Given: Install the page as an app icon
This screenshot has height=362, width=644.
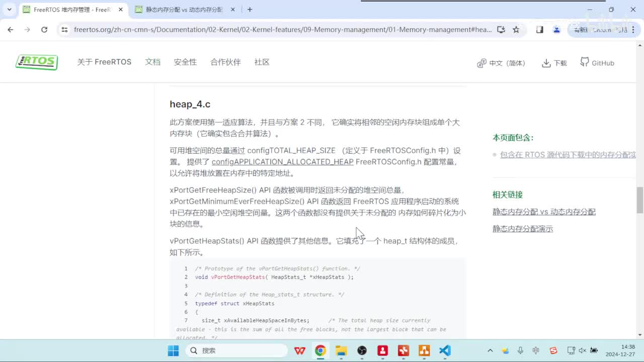Looking at the screenshot, I should tap(501, 30).
